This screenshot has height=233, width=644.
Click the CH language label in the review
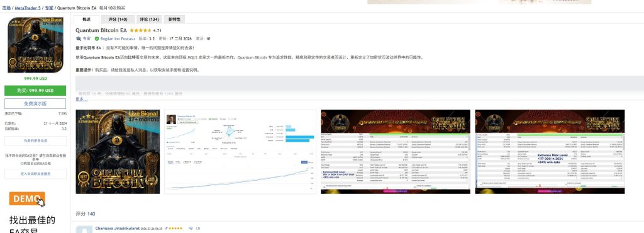(x=198, y=228)
